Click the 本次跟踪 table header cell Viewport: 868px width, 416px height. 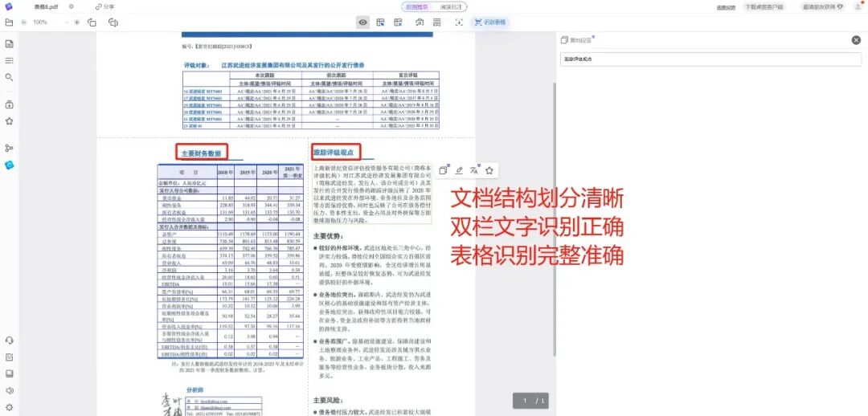click(264, 74)
